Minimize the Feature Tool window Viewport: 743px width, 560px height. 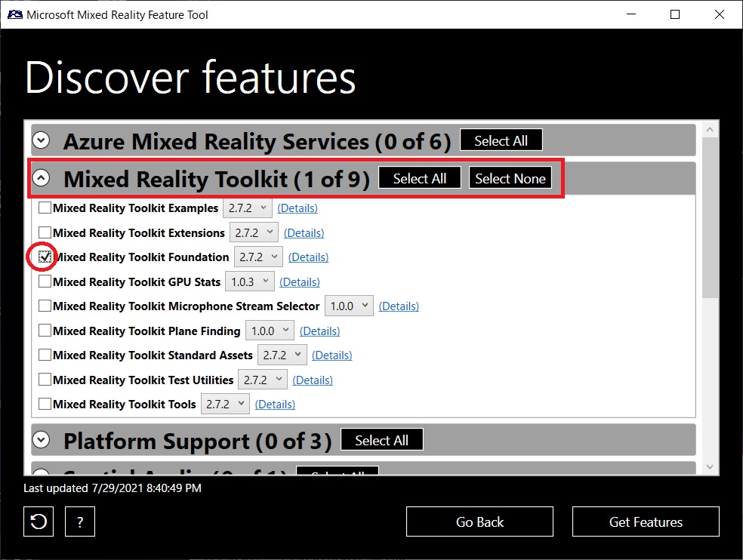click(x=631, y=14)
